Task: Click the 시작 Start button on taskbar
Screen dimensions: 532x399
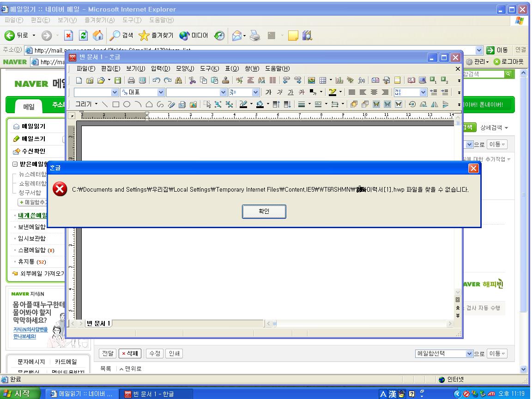Action: point(20,393)
